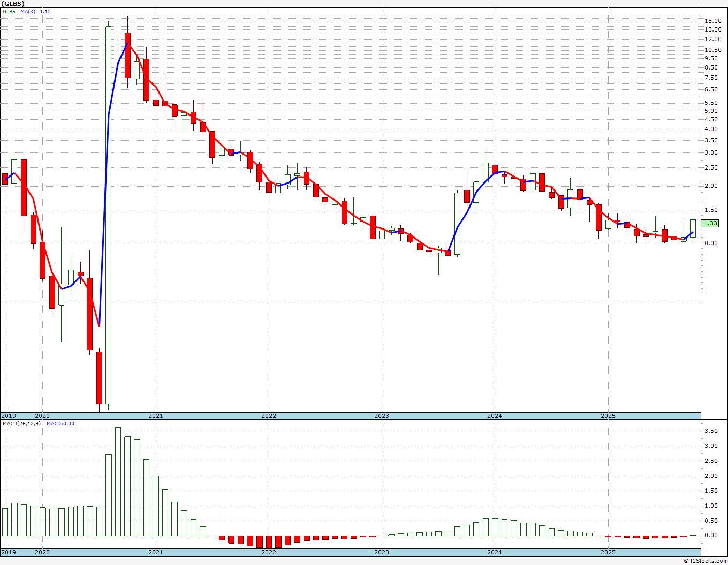The height and width of the screenshot is (565, 728).
Task: Click the 0.50 label on MACD axis
Action: [x=710, y=521]
